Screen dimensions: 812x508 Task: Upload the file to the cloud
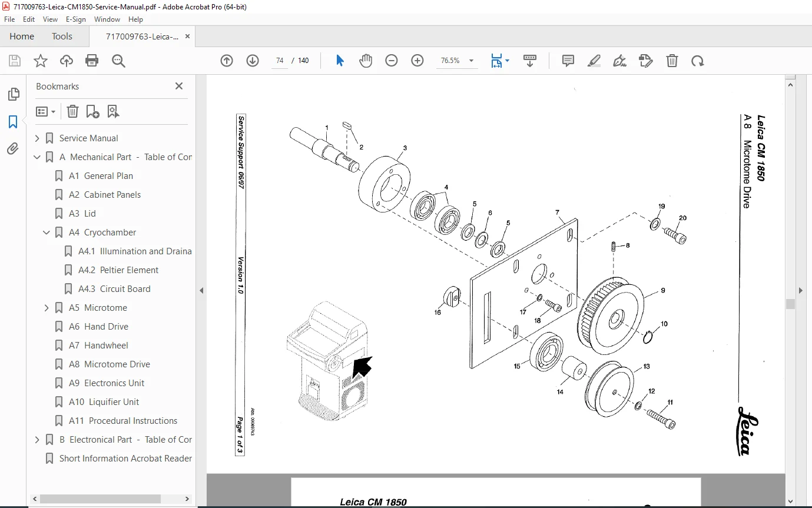[67, 61]
